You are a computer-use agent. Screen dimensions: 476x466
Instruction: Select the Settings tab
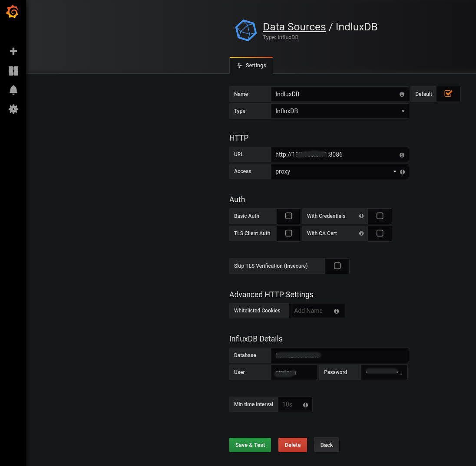tap(251, 66)
